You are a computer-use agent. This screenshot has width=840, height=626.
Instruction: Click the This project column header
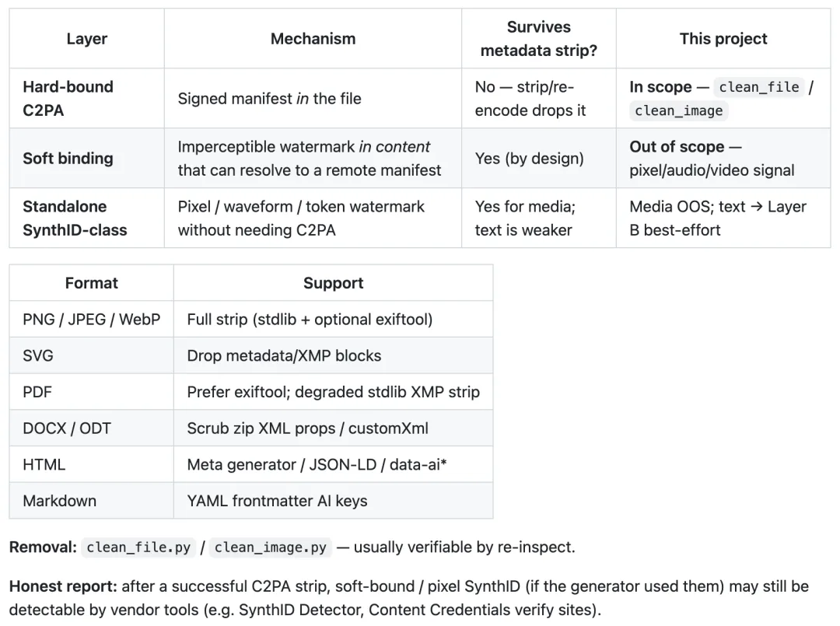click(723, 39)
